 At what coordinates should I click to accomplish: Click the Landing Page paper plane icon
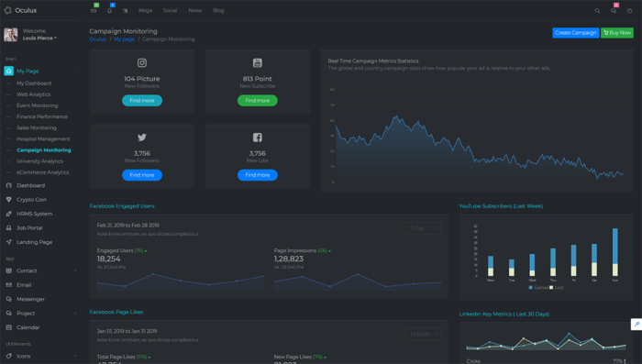pos(8,242)
